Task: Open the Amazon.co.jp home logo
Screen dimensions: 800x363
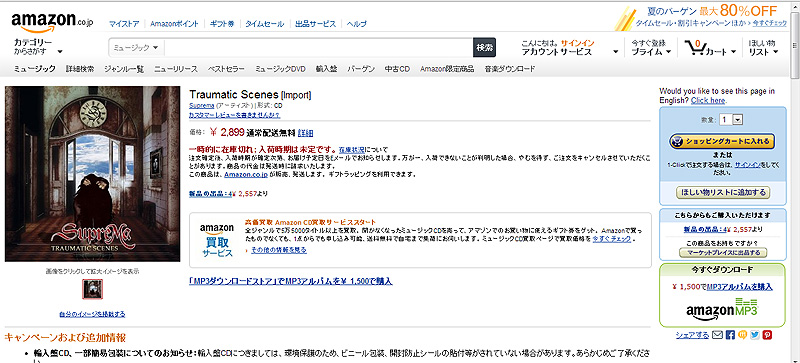Action: pos(52,21)
